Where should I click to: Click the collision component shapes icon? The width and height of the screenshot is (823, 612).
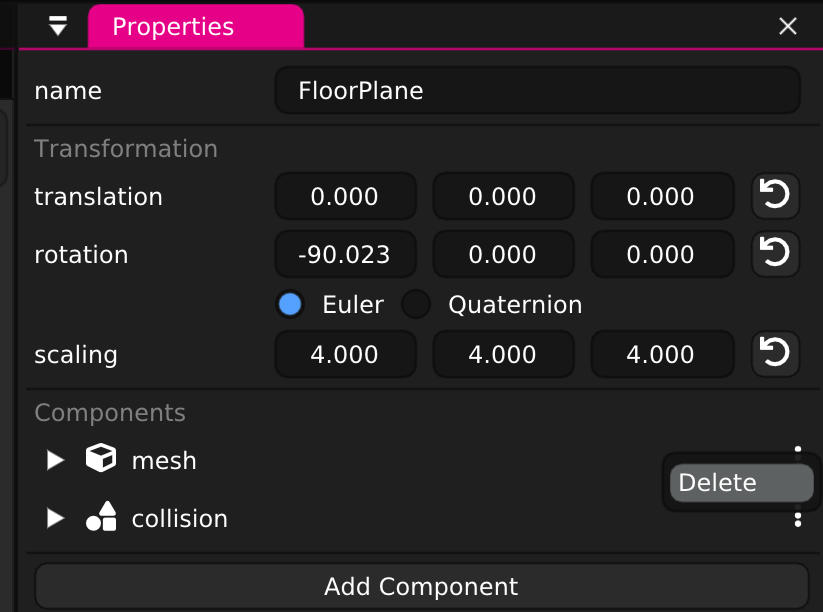100,518
